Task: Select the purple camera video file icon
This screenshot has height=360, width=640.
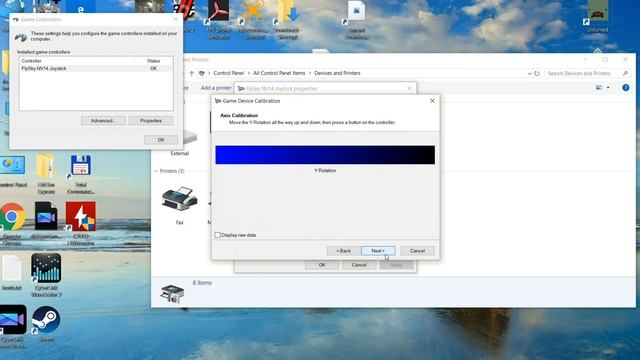Action: (46, 216)
